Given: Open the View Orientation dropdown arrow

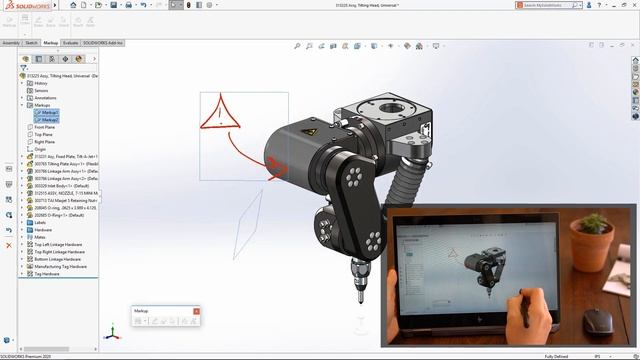Looking at the screenshot, I should point(365,46).
